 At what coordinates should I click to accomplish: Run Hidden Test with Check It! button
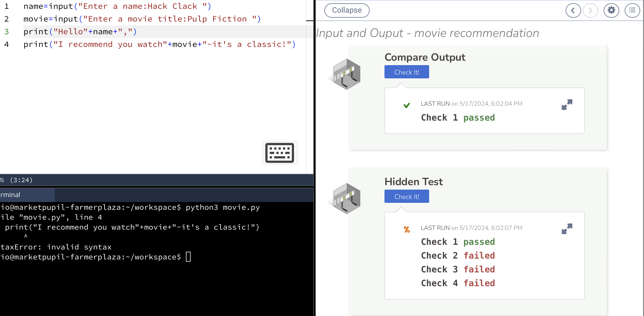tap(407, 196)
